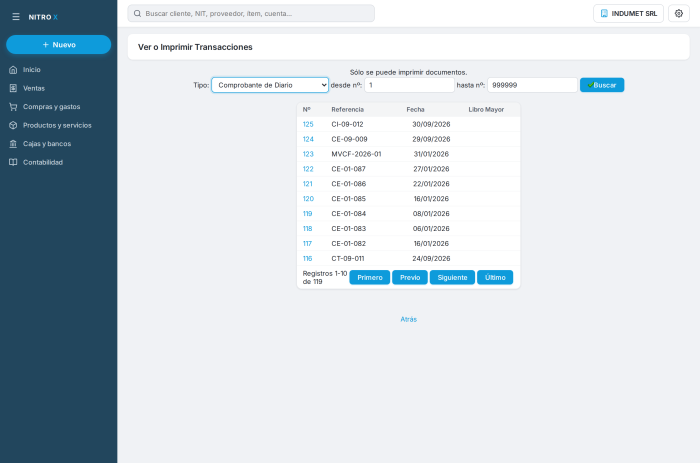Click reference MVCF-2026-01
This screenshot has width=700, height=463.
pos(356,154)
